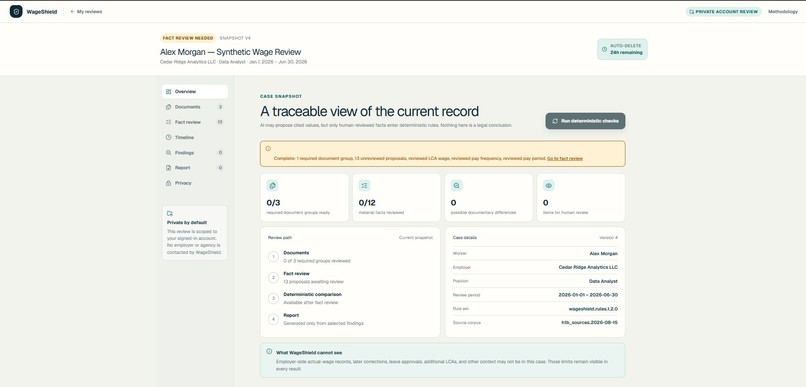Click the Findings magnifier icon in sidebar

coord(169,153)
